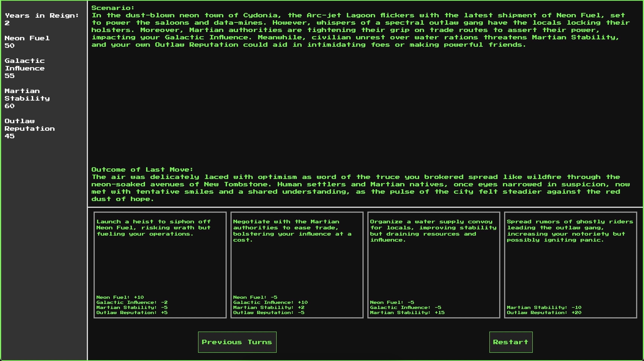The height and width of the screenshot is (361, 644).
Task: Click the Galactic Influence +10 effect line
Action: 270,302
